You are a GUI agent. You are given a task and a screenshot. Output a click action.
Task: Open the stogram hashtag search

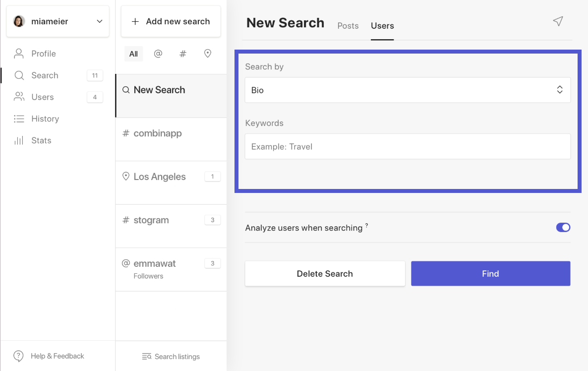(171, 226)
